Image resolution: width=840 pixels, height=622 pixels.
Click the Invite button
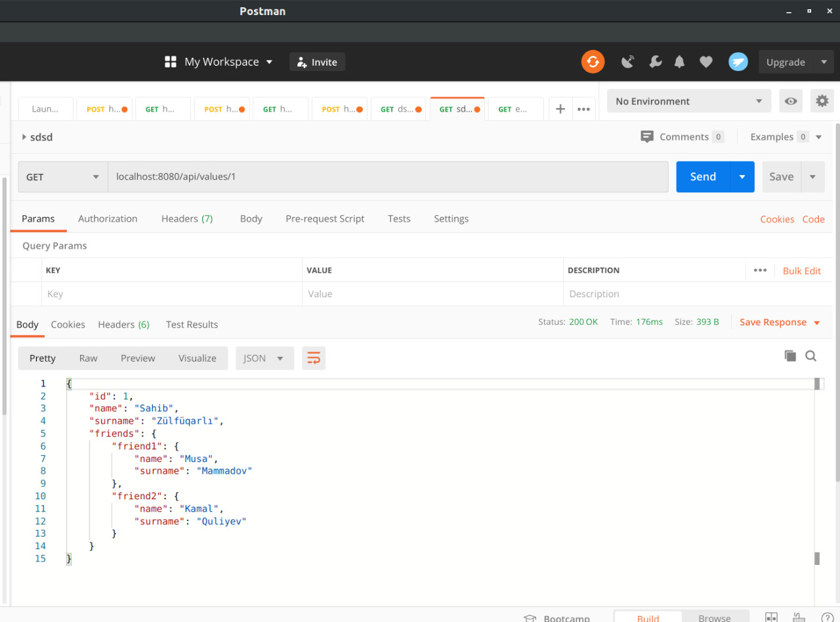(317, 62)
